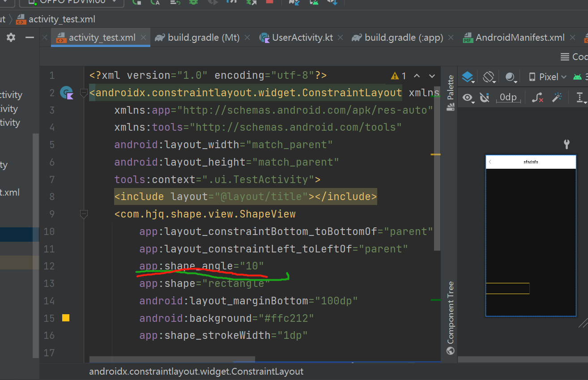Open the default margin 0dp dropdown
The image size is (588, 380).
509,98
